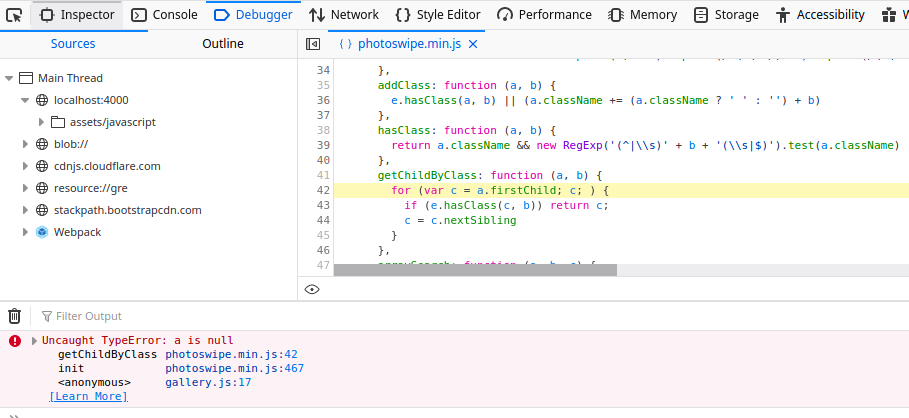The width and height of the screenshot is (909, 418).
Task: Click the Console prompt icon
Action: tap(14, 415)
